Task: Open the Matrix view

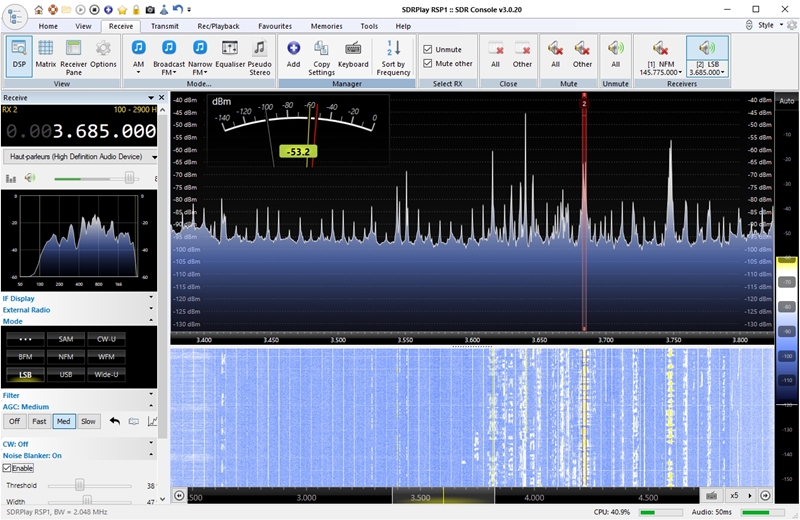Action: click(x=45, y=55)
